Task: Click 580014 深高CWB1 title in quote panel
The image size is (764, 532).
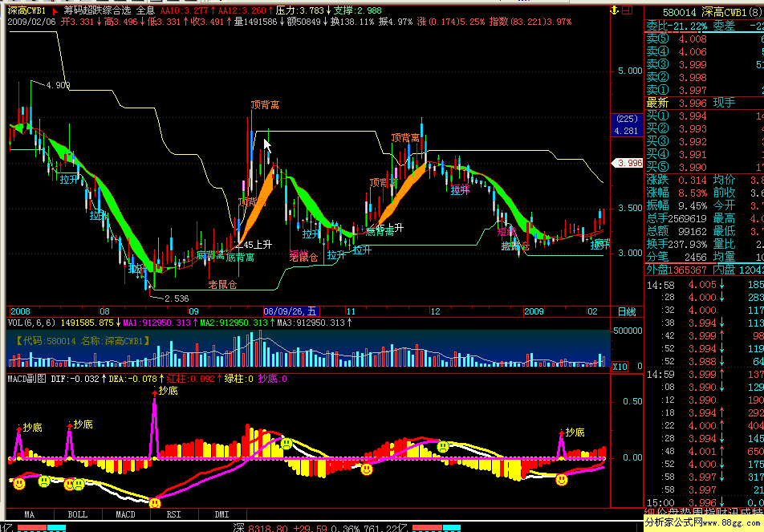Action: coord(704,12)
